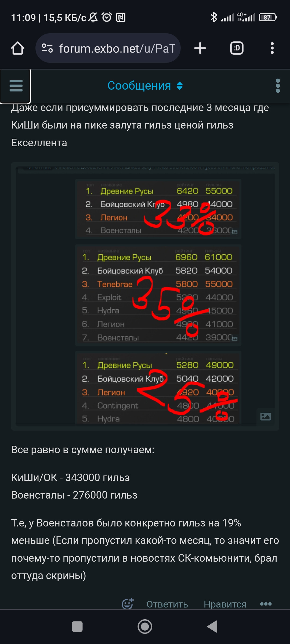The height and width of the screenshot is (644, 290).
Task: Add emoji reaction to the post
Action: [128, 604]
